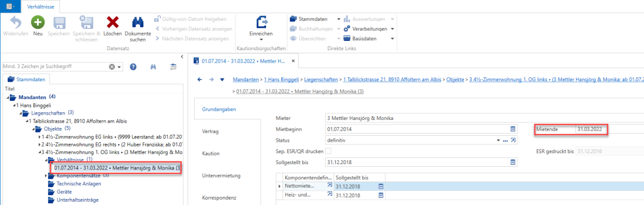Clear the search field with X icon

(x=112, y=67)
